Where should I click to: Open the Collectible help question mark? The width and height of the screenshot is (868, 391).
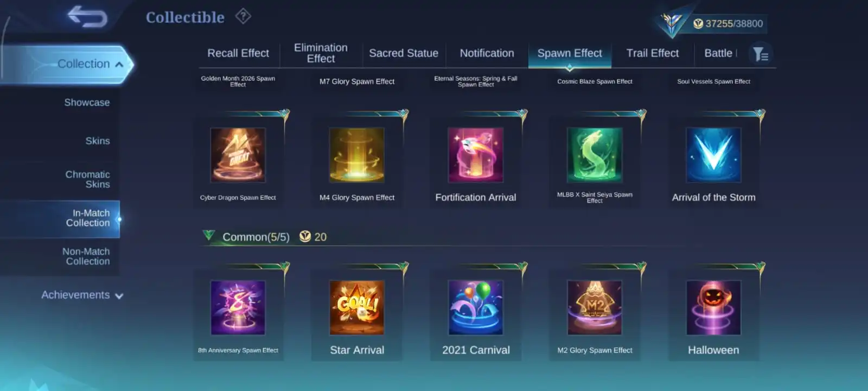click(243, 16)
